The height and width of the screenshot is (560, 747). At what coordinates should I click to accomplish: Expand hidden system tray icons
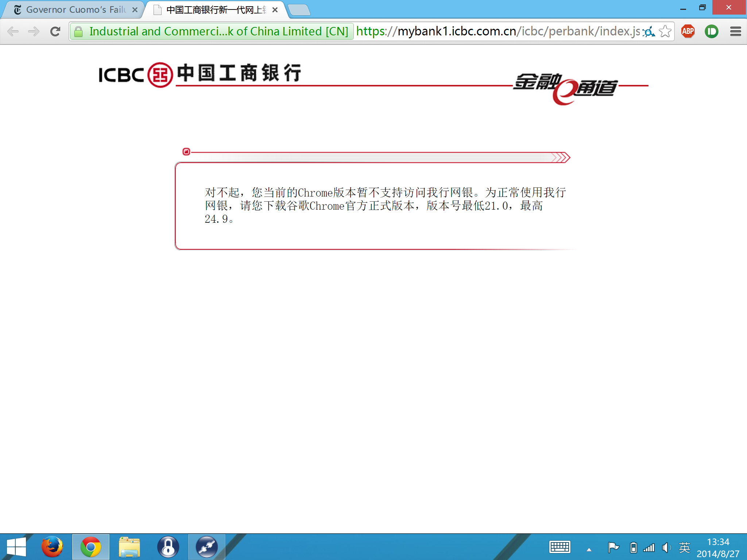coord(589,549)
